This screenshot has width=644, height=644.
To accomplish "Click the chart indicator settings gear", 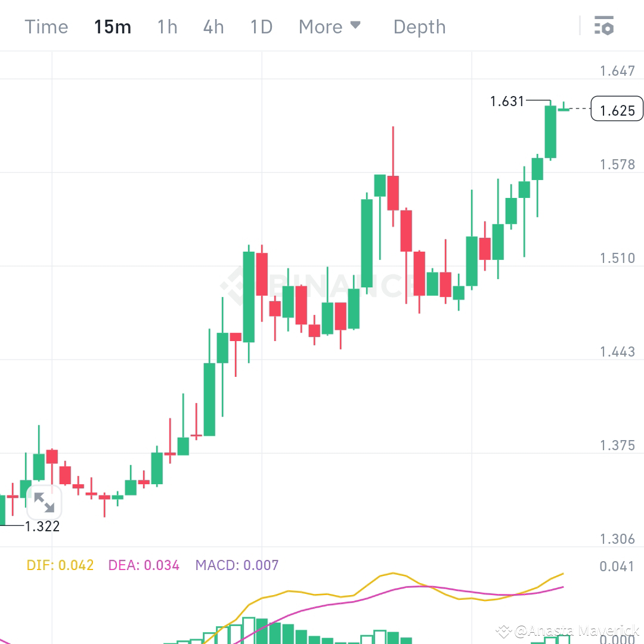I will coord(604,26).
